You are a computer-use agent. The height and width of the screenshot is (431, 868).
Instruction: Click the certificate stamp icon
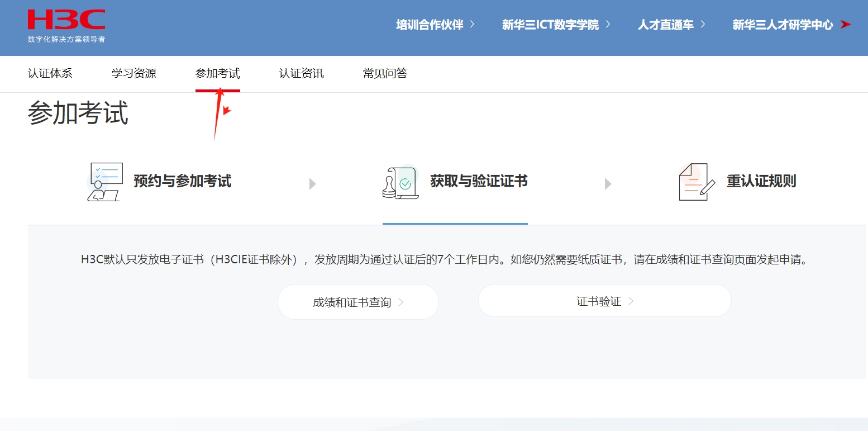coord(400,182)
